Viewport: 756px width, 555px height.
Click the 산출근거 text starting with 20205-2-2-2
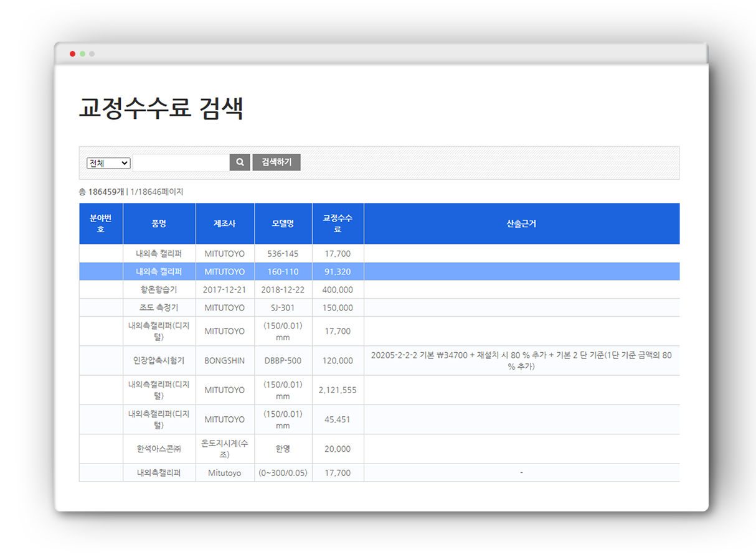pyautogui.click(x=521, y=361)
